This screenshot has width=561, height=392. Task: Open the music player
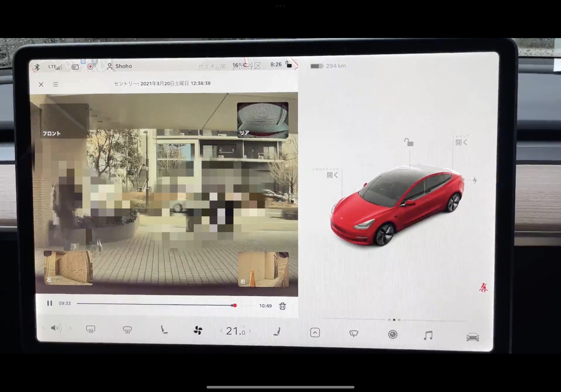coord(428,335)
